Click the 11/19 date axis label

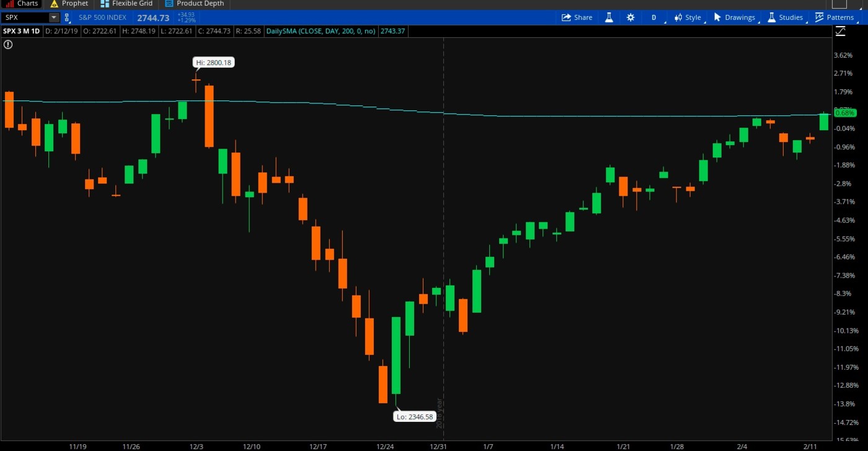click(x=77, y=446)
